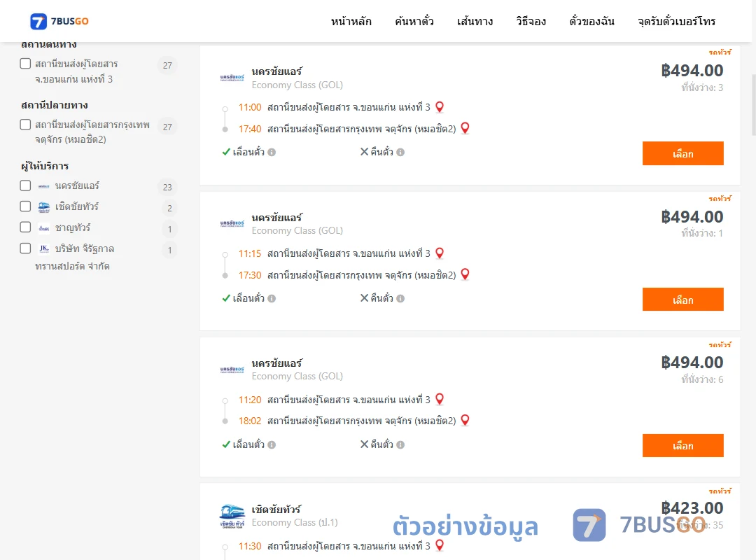Click เชิดชัยทัวร์ logo in provider filter
Screen dimensions: 756x560
[x=44, y=207]
